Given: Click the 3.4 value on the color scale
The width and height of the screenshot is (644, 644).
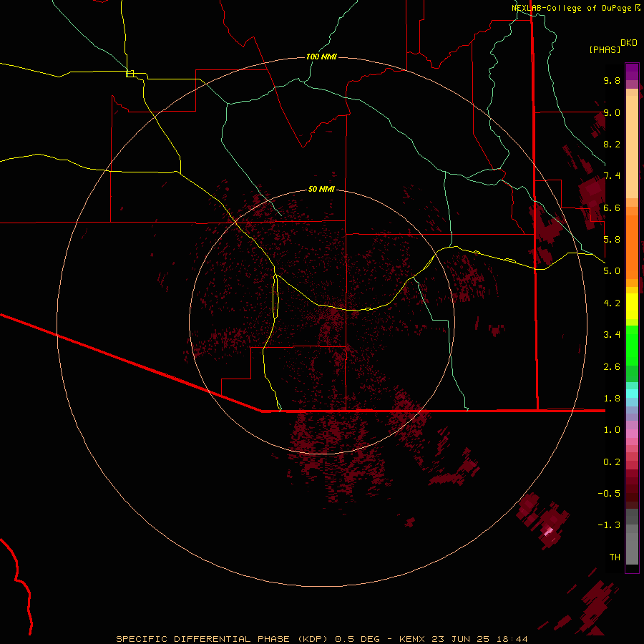Looking at the screenshot, I should click(x=612, y=335).
